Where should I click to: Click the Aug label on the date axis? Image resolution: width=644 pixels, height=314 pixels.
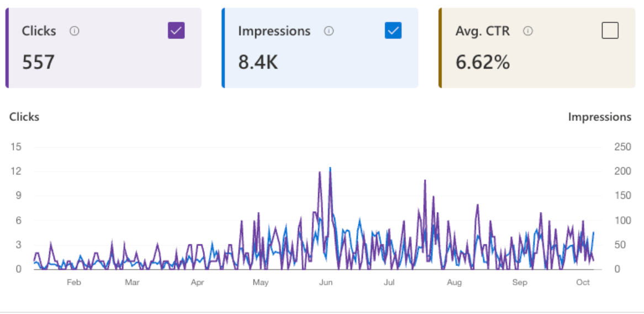pos(454,283)
